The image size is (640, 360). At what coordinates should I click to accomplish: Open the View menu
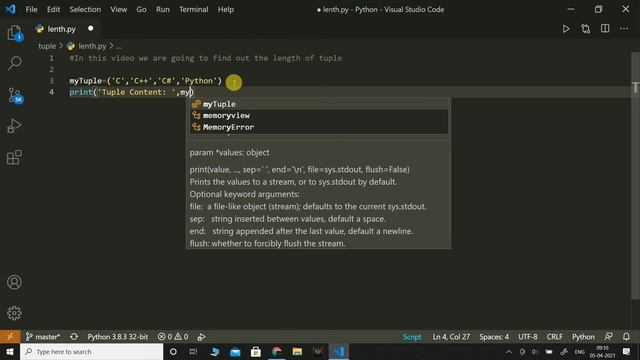[x=118, y=9]
